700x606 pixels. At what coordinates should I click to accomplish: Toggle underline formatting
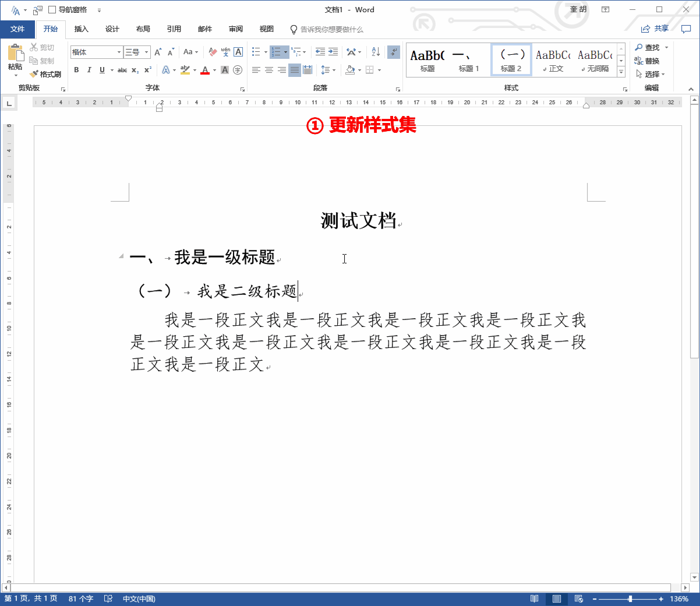pos(102,70)
